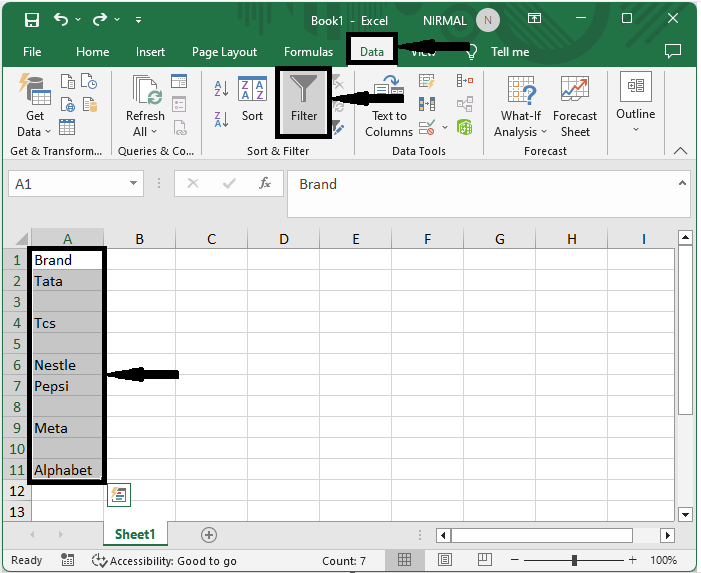Open the File tab
701x573 pixels.
pos(32,52)
